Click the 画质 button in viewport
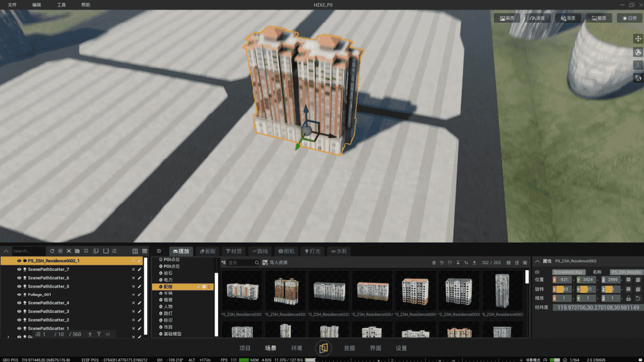 [507, 18]
